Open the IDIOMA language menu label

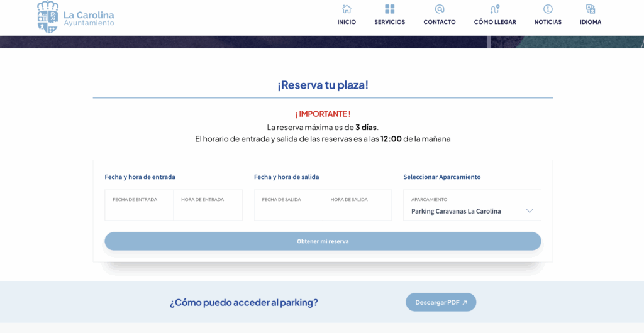pos(591,22)
